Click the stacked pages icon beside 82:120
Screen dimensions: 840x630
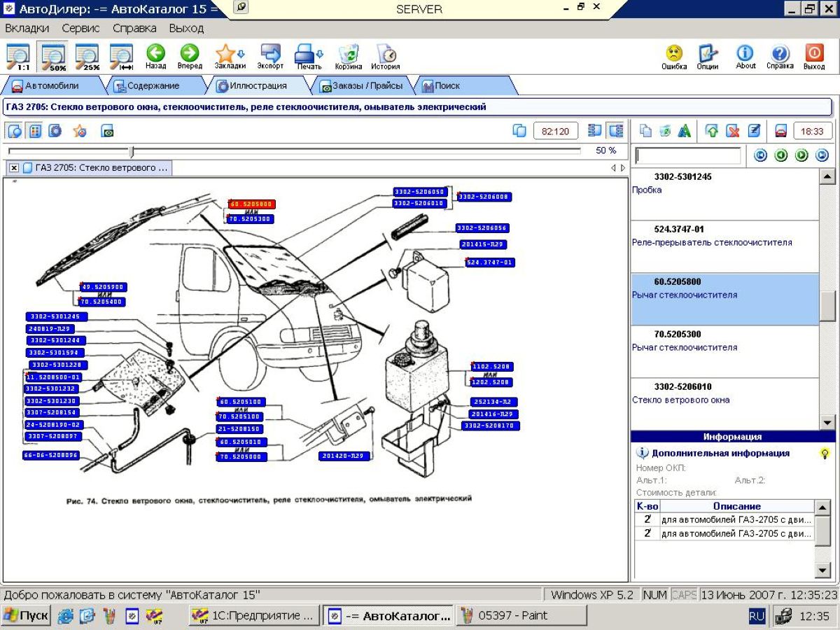(519, 131)
